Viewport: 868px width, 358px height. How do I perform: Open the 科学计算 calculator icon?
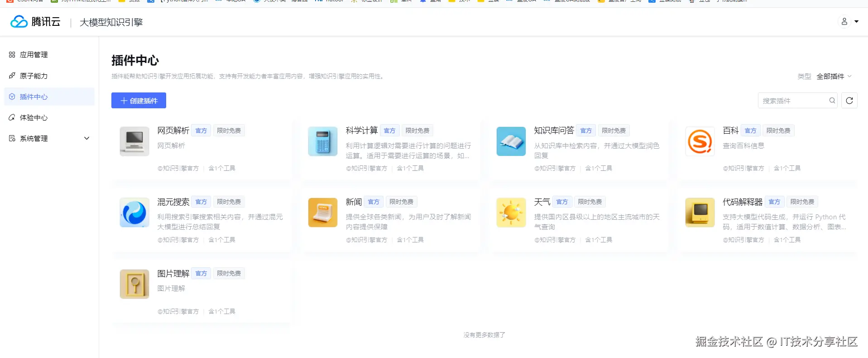(x=323, y=141)
